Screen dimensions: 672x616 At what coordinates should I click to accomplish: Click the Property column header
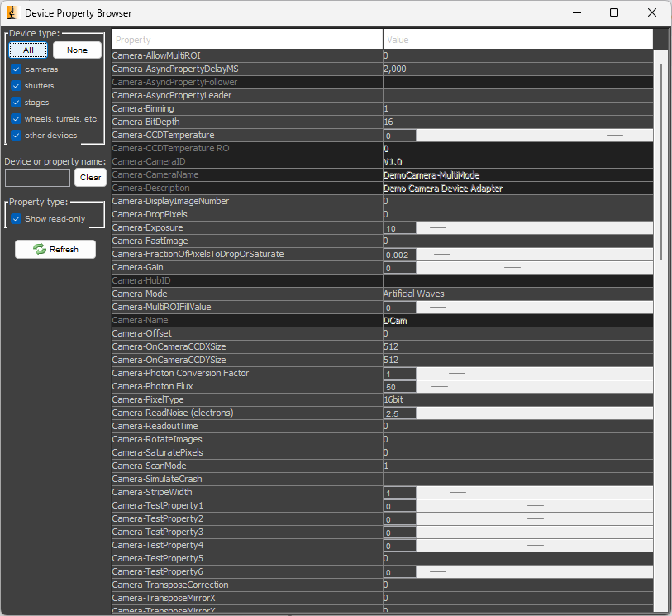[247, 40]
